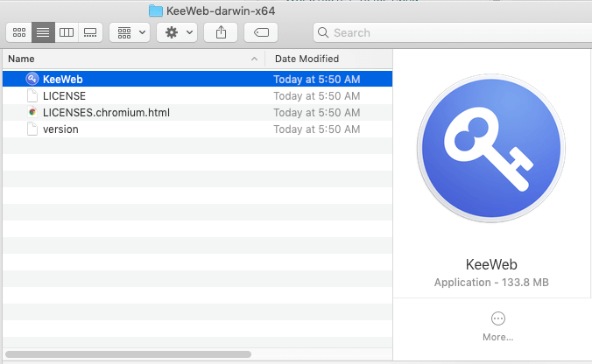Click the More… ellipsis icon
Viewport: 592px width, 364px height.
point(497,318)
